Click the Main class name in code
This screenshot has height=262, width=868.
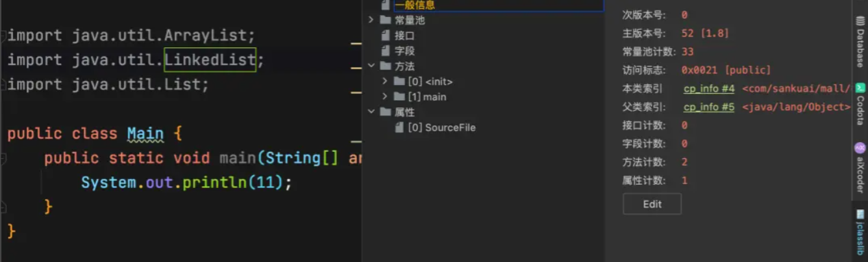[145, 134]
